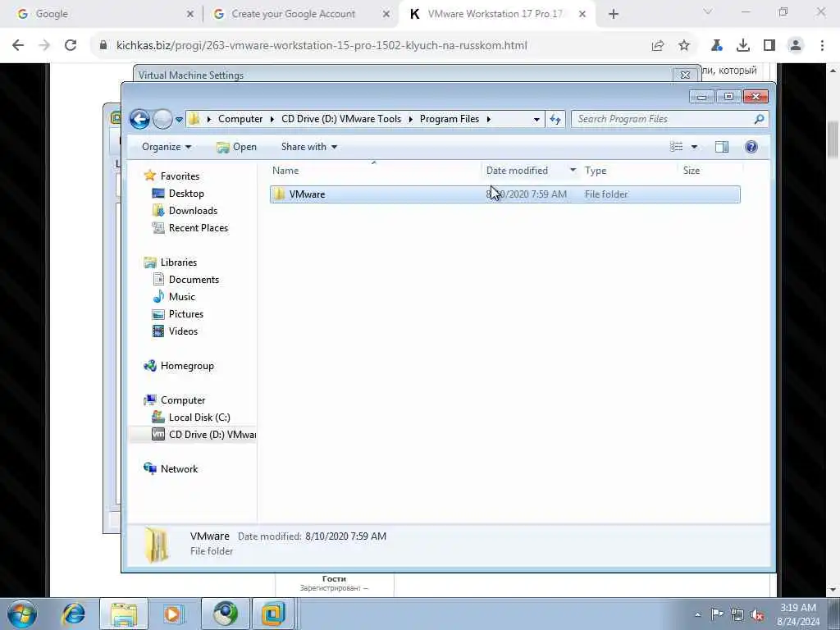Open the Windows Start orb
840x630 pixels.
(22, 614)
